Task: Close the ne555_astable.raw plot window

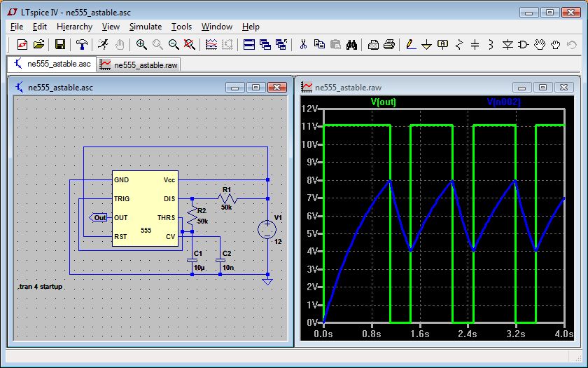Action: tap(563, 88)
